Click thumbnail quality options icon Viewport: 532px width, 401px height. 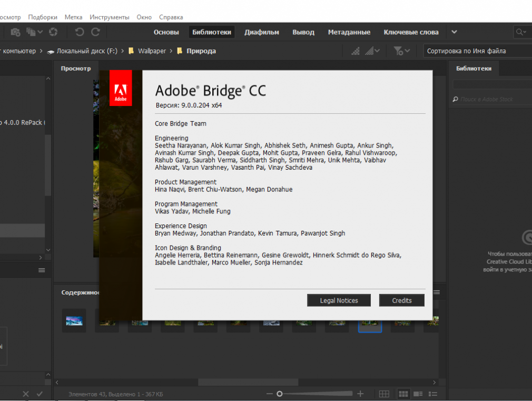point(369,51)
